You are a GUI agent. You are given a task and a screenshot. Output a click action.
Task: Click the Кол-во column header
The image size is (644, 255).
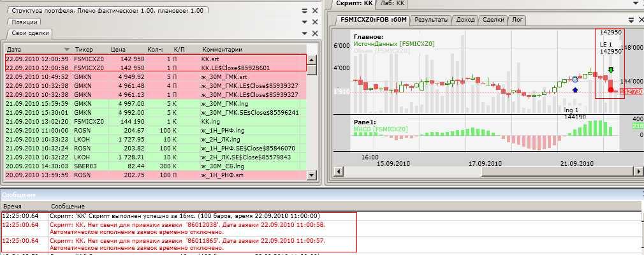(157, 50)
